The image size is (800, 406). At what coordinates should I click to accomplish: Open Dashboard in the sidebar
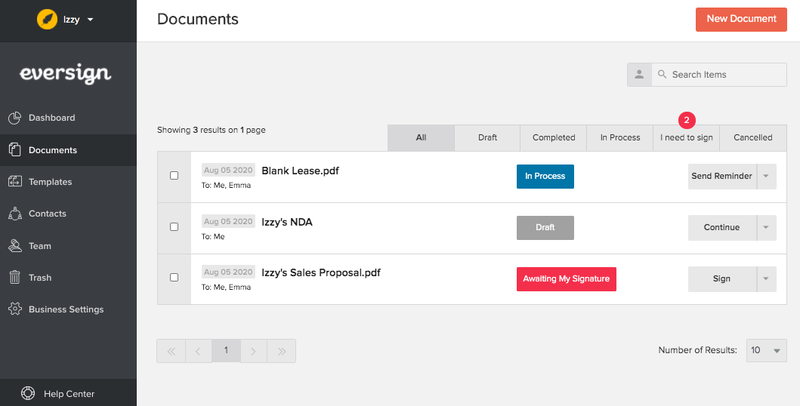(x=68, y=118)
